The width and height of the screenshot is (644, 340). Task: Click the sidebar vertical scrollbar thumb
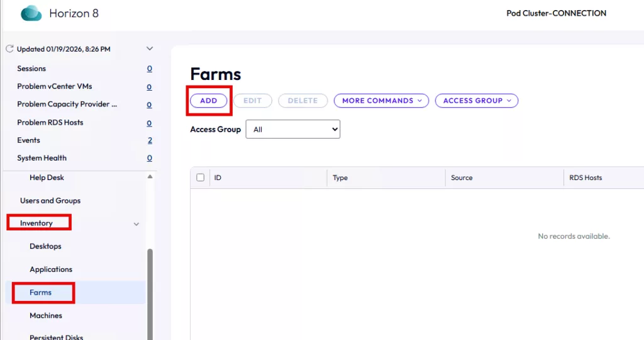point(150,290)
